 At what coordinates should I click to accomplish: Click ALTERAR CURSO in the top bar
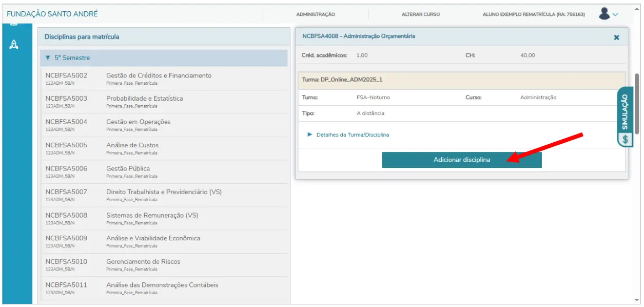[x=420, y=14]
